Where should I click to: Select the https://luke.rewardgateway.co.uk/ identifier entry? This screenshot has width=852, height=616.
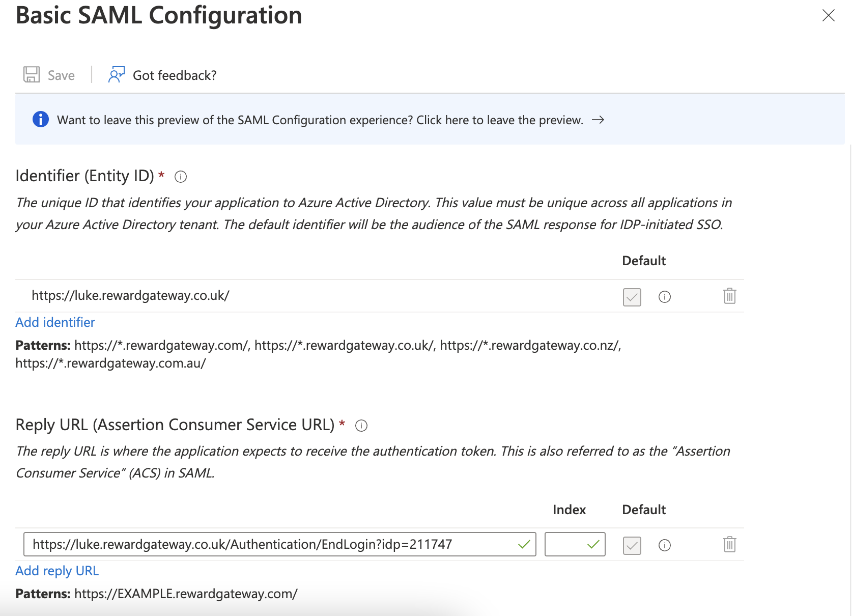click(130, 295)
